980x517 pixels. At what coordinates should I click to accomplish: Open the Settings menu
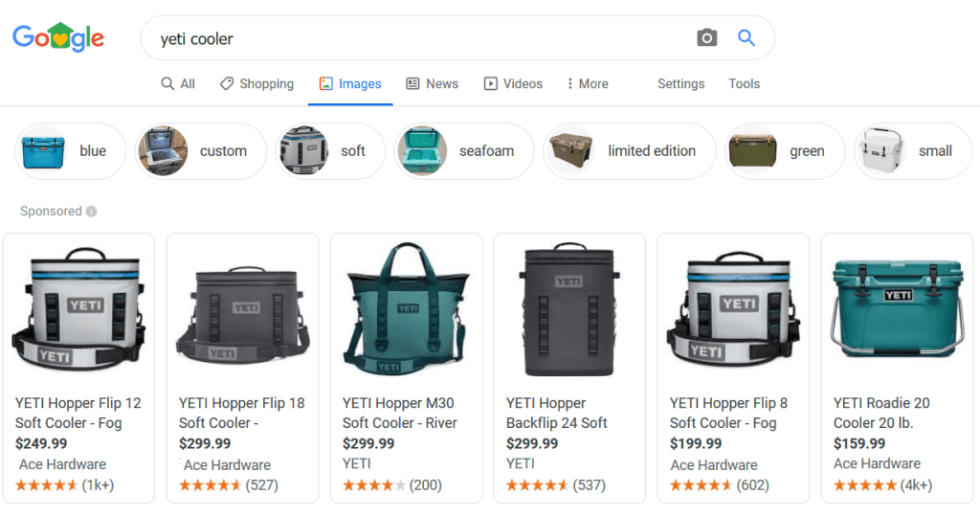tap(680, 84)
